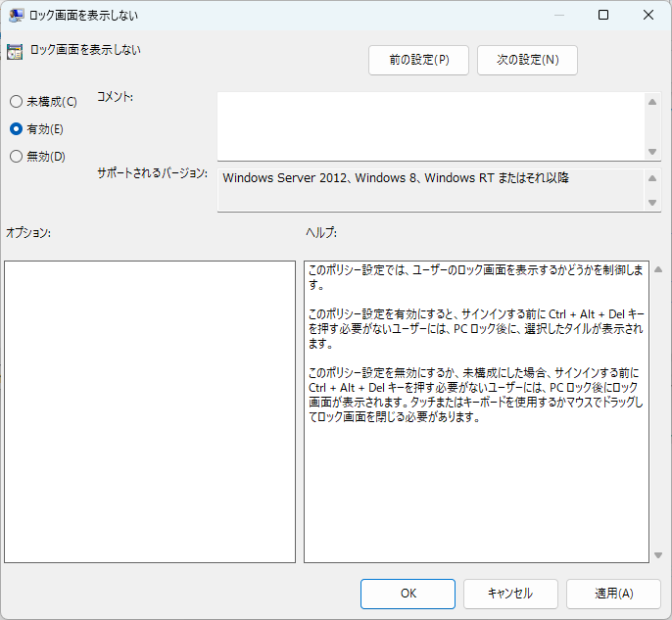
Task: Select the 未構成(C) radio button
Action: (16, 102)
